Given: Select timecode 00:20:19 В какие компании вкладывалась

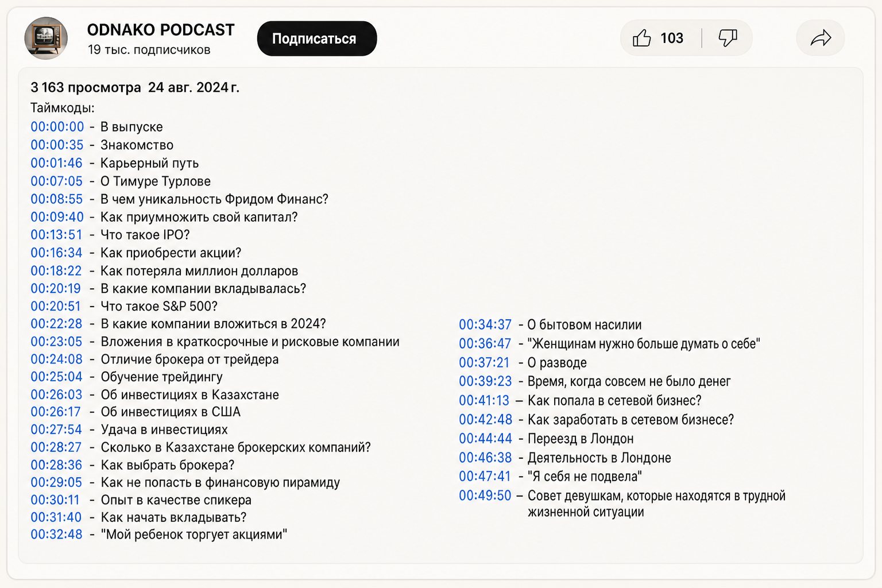Looking at the screenshot, I should point(56,289).
